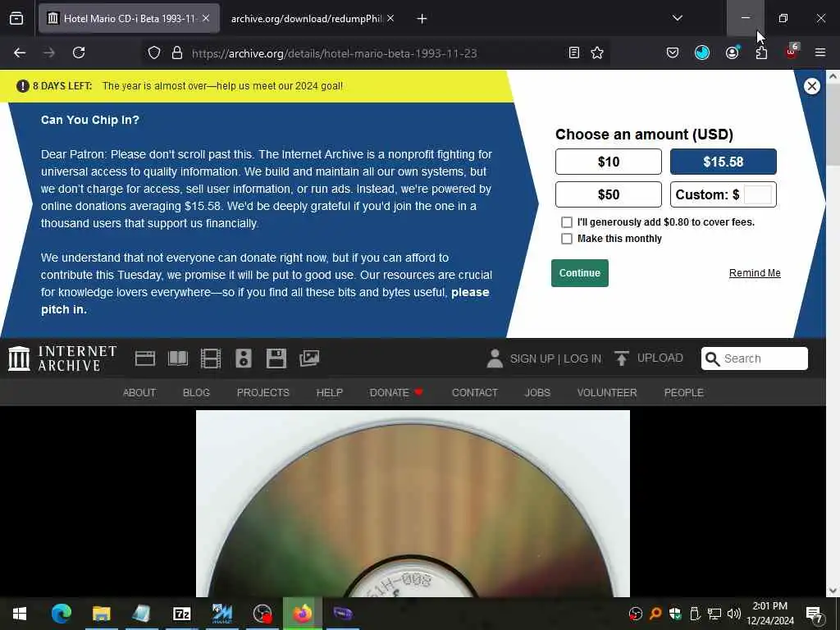
Task: Click UPLOAD
Action: [x=649, y=358]
